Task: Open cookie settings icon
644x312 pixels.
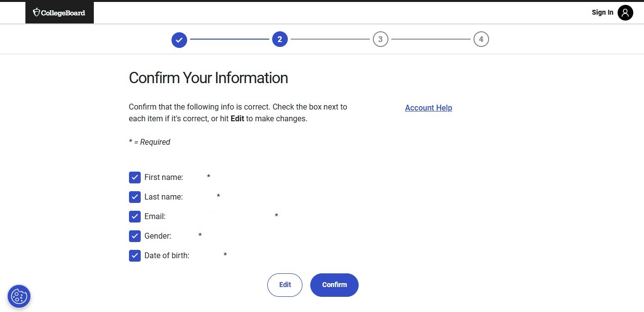Action: [x=19, y=296]
